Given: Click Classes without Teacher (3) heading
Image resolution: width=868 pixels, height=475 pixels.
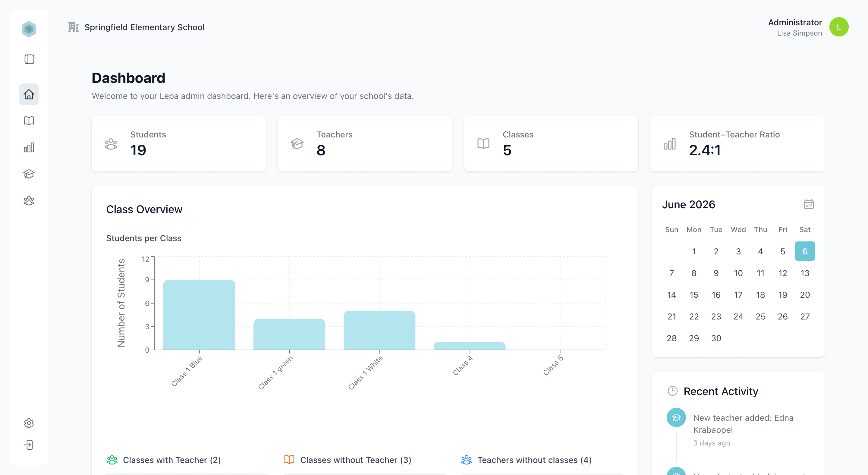Looking at the screenshot, I should click(x=356, y=460).
